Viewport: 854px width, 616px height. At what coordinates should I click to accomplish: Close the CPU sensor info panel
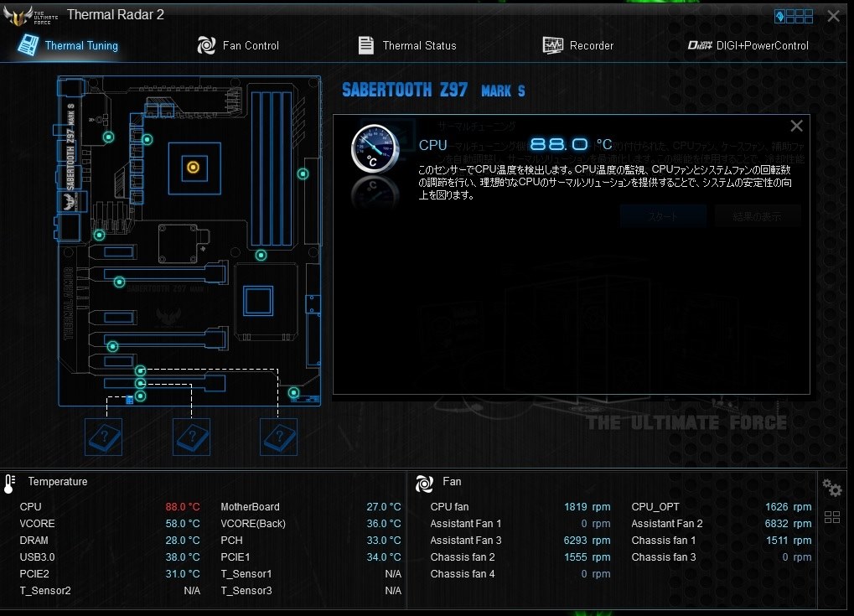coord(796,127)
